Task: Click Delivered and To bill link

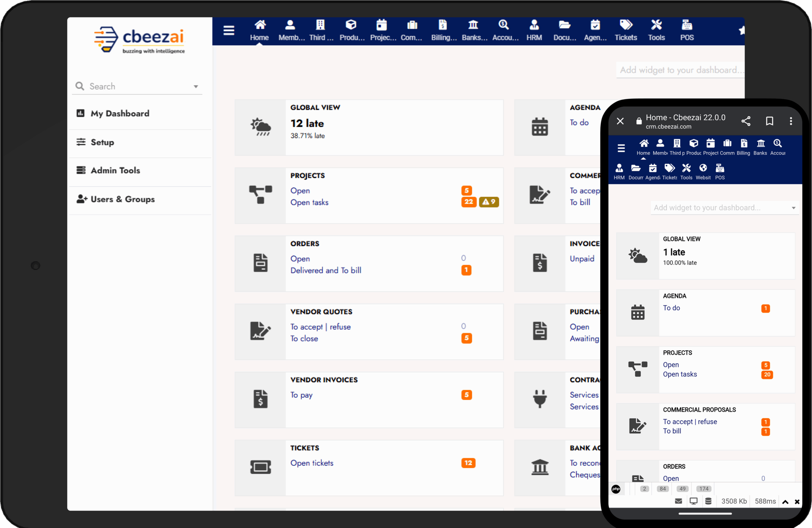Action: (326, 270)
